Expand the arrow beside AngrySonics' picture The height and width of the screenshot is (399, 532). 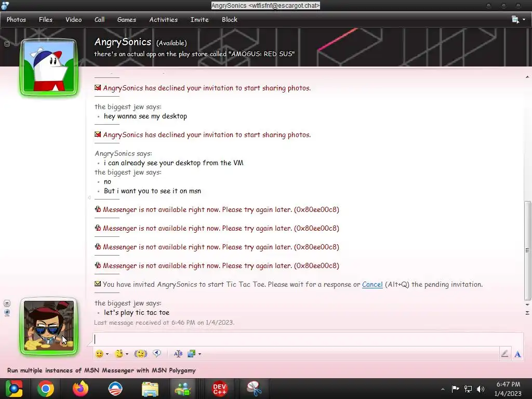(7, 44)
